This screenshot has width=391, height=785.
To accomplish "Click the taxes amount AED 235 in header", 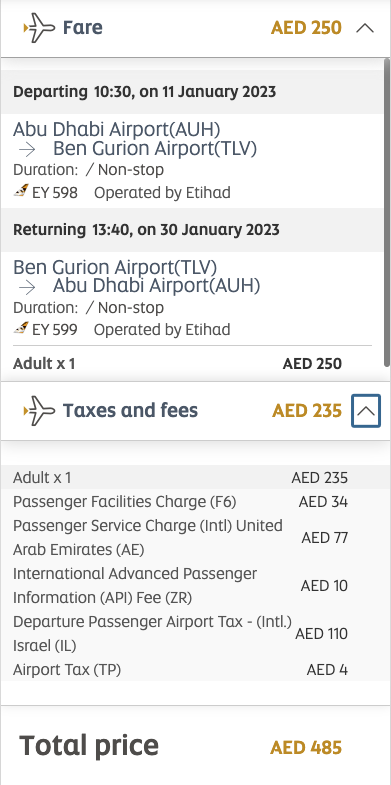I will tap(307, 411).
